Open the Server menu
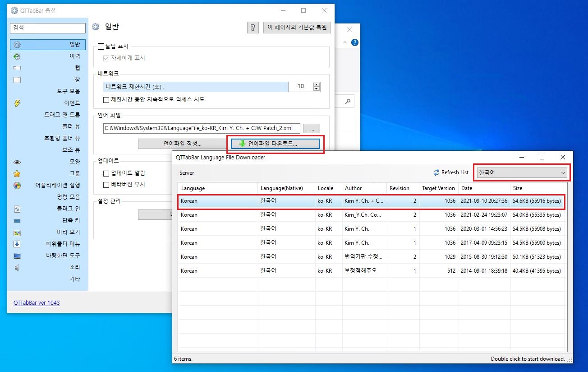The height and width of the screenshot is (372, 588). pyautogui.click(x=187, y=172)
